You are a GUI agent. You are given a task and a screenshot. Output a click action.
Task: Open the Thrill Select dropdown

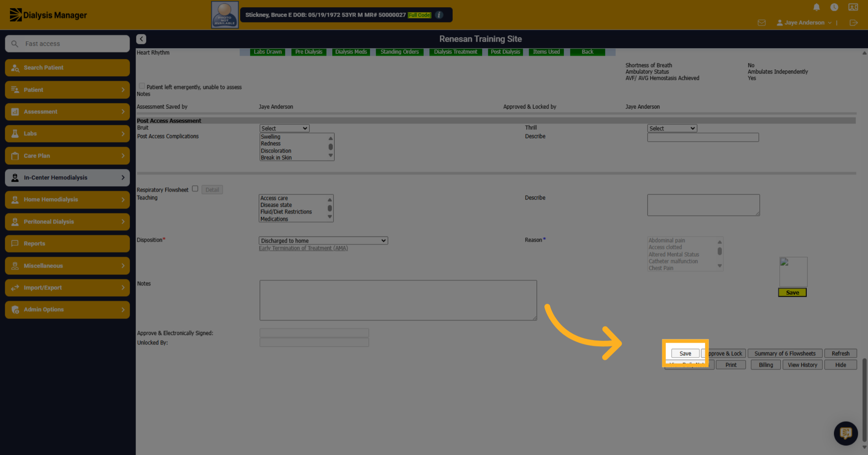[x=672, y=129]
